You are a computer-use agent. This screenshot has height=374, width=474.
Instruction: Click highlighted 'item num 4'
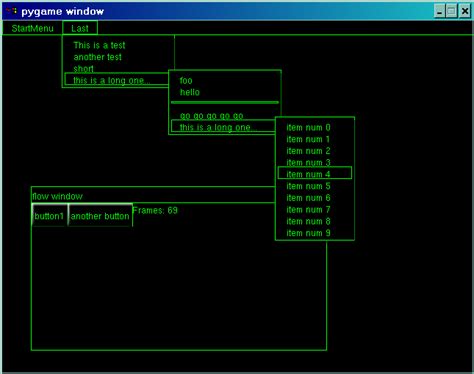pos(315,173)
